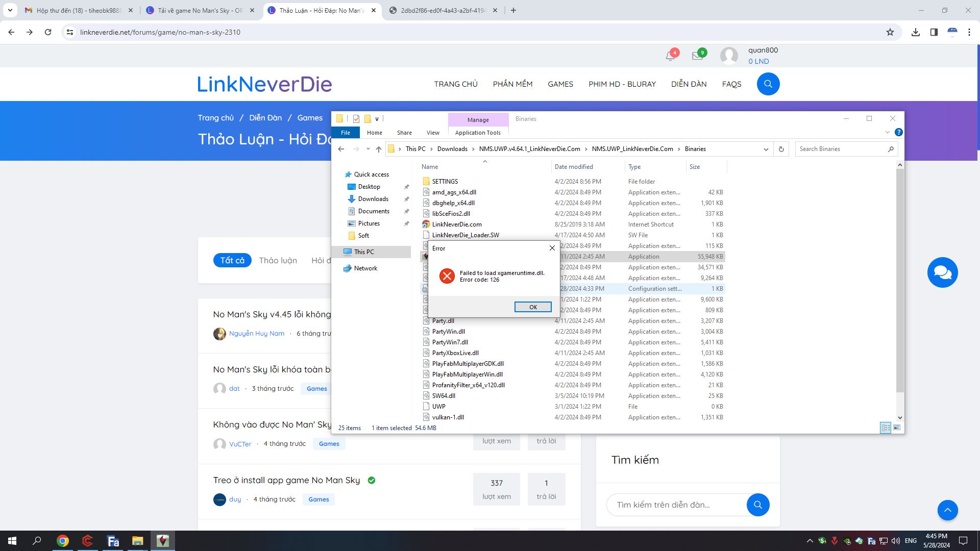Click OK on the xgameruntime.dll error
Viewport: 980px width, 551px height.
click(x=533, y=307)
